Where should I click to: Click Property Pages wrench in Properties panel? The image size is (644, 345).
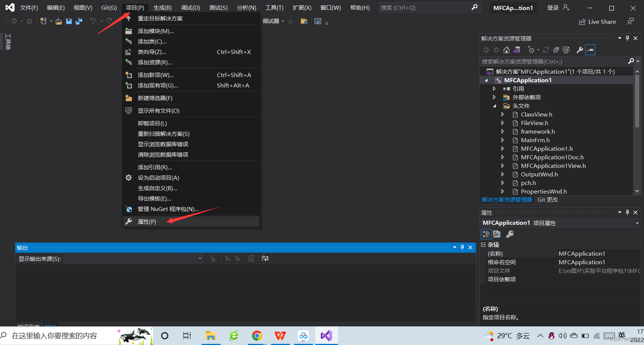pyautogui.click(x=510, y=234)
